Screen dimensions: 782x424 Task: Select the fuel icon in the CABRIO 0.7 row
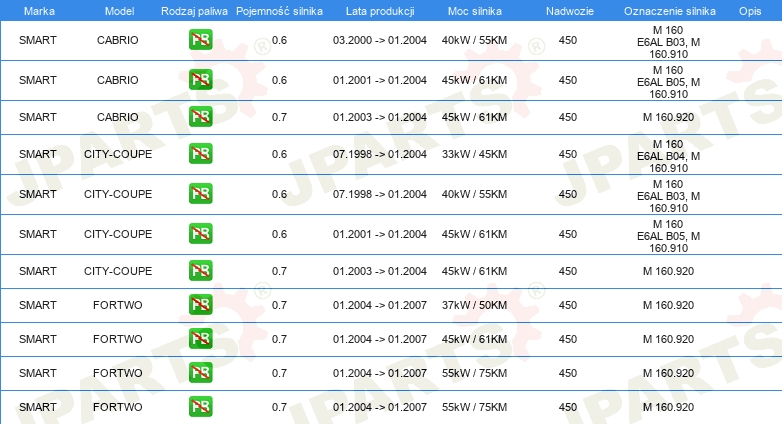(x=200, y=117)
